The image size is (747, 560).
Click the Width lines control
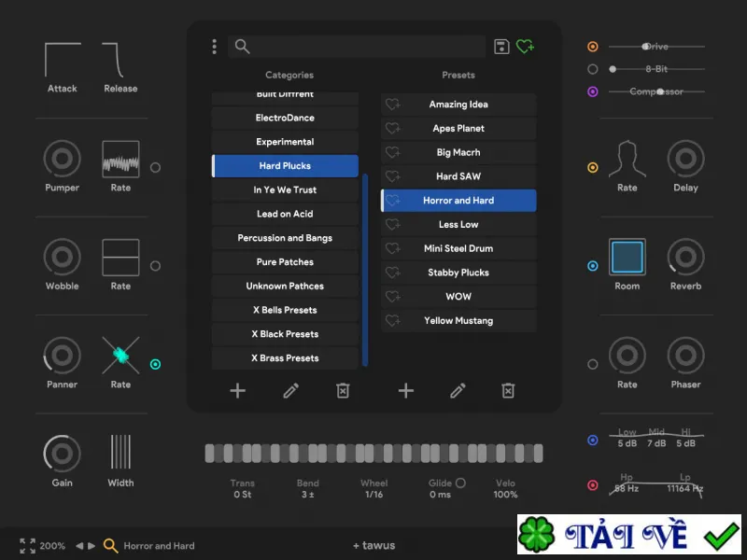[x=120, y=452]
